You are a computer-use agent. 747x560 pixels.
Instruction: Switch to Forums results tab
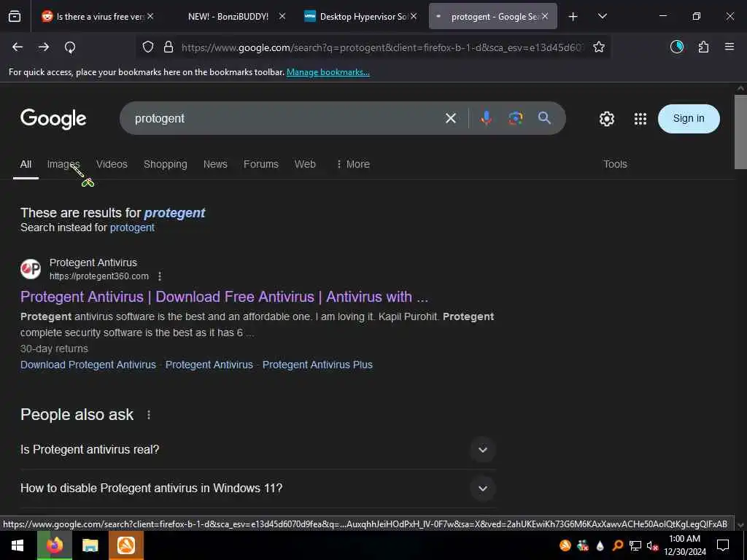[x=261, y=164]
